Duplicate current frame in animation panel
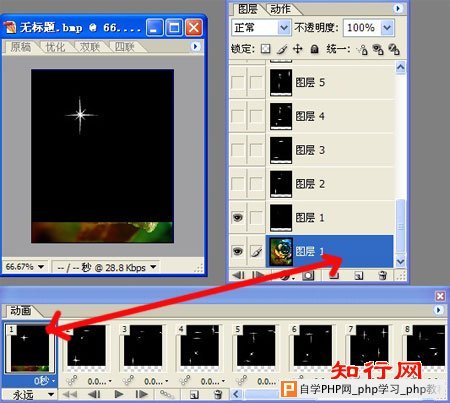This screenshot has width=450, height=403. pos(194,395)
